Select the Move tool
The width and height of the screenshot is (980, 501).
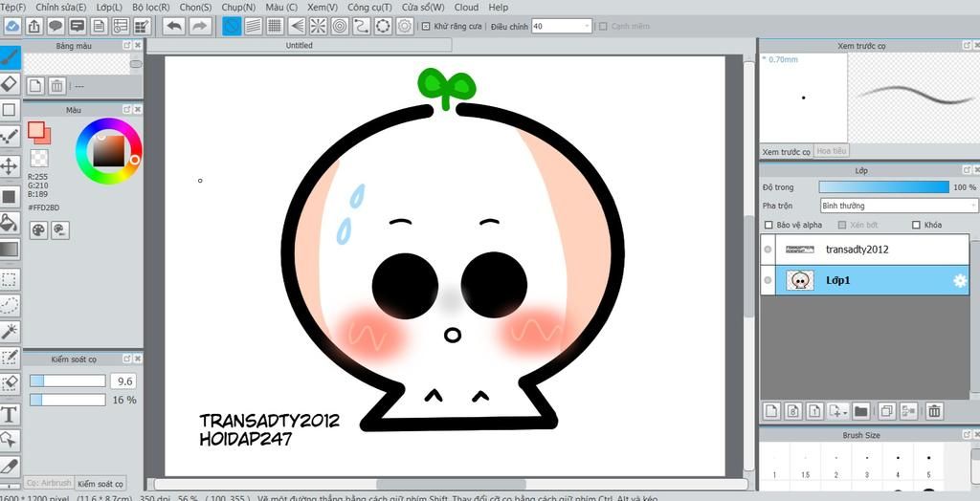[10, 166]
